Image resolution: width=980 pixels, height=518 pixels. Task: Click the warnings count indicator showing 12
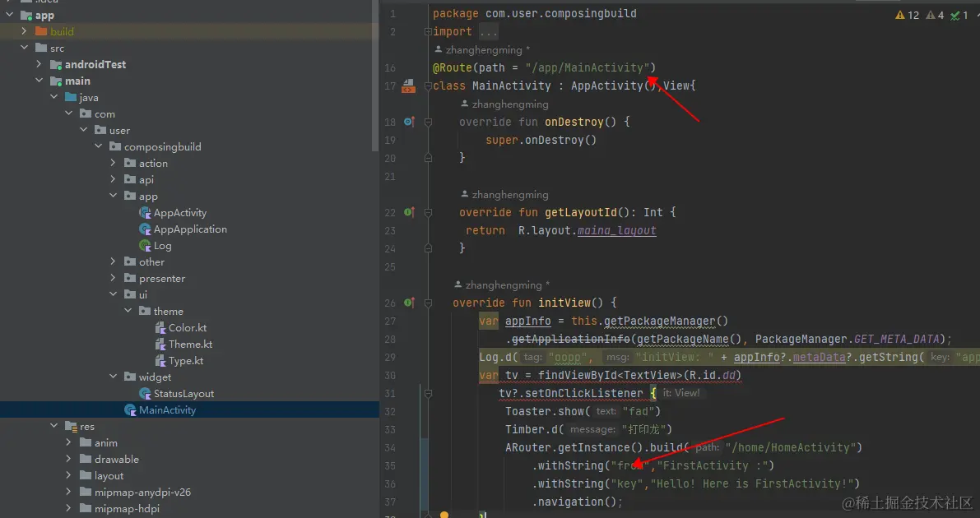coord(908,15)
